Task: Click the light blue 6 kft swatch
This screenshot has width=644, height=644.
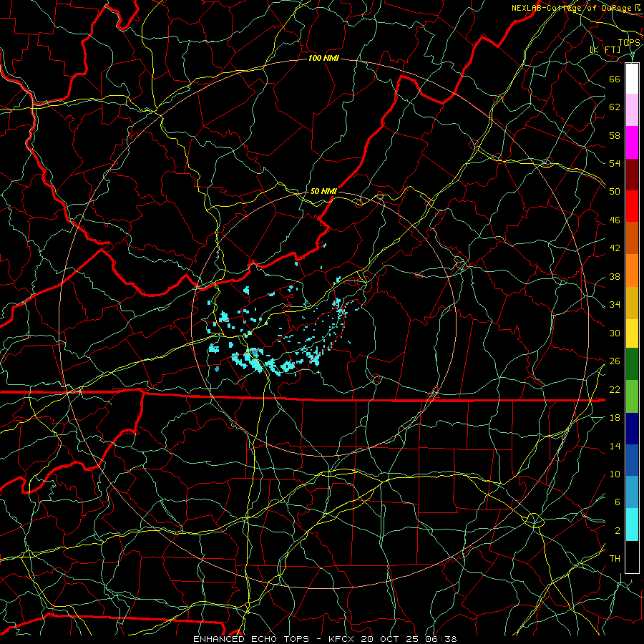Action: click(x=632, y=492)
